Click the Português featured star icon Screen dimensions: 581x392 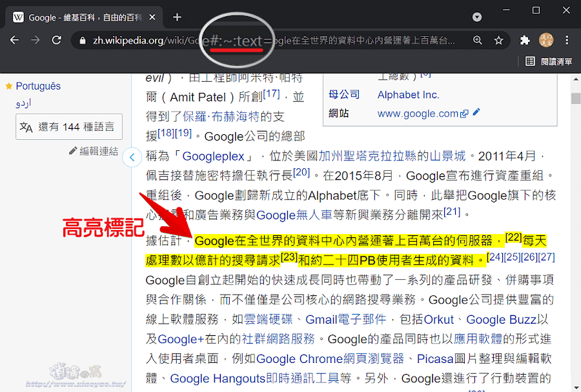9,86
